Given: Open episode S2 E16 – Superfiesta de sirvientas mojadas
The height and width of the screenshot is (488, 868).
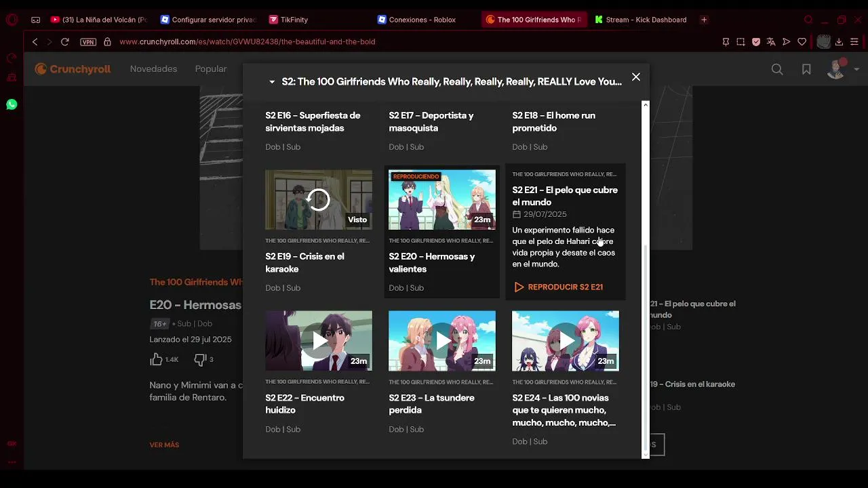Looking at the screenshot, I should click(x=313, y=122).
